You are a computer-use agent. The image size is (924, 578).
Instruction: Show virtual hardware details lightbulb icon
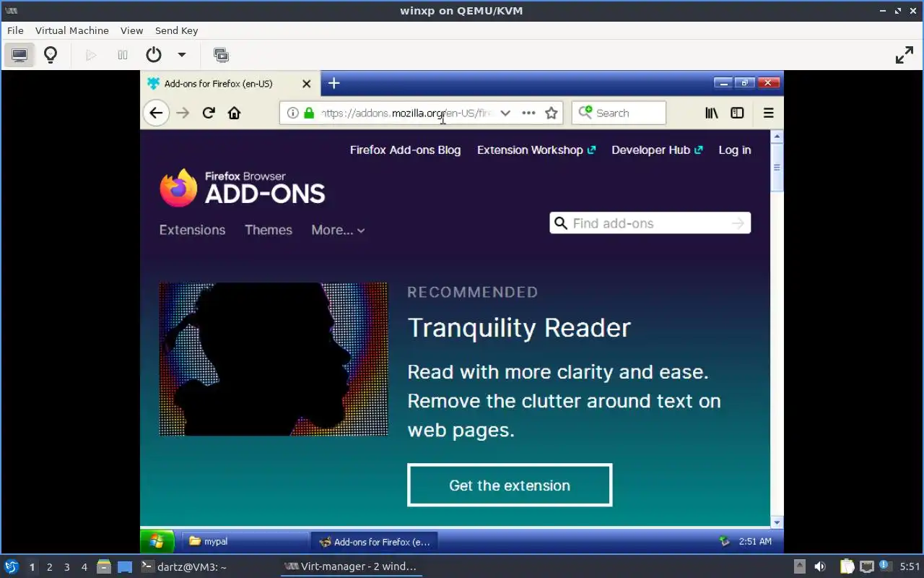point(51,55)
